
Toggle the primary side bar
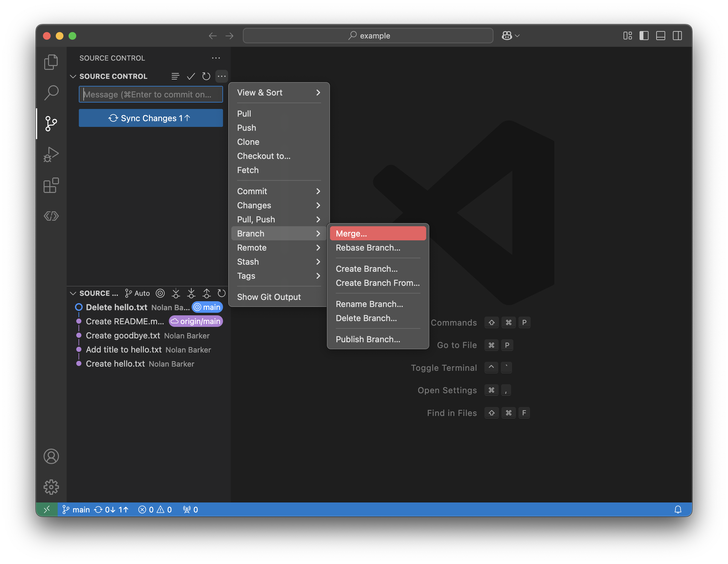(644, 36)
